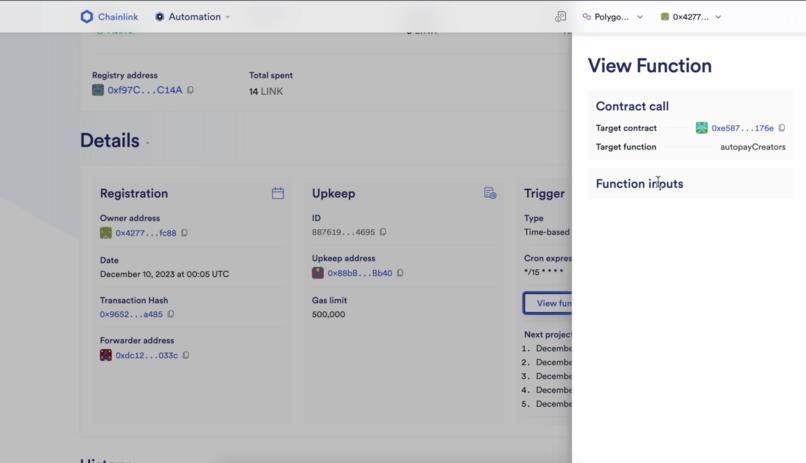Copy the target contract address

tap(782, 128)
